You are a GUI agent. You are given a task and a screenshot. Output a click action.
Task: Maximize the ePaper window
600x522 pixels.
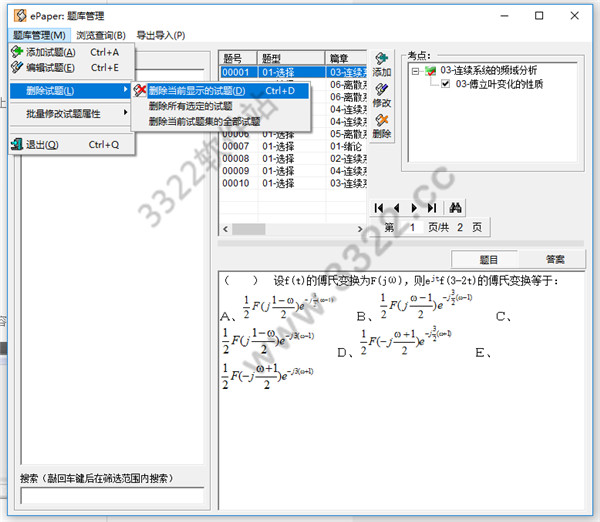pos(539,16)
